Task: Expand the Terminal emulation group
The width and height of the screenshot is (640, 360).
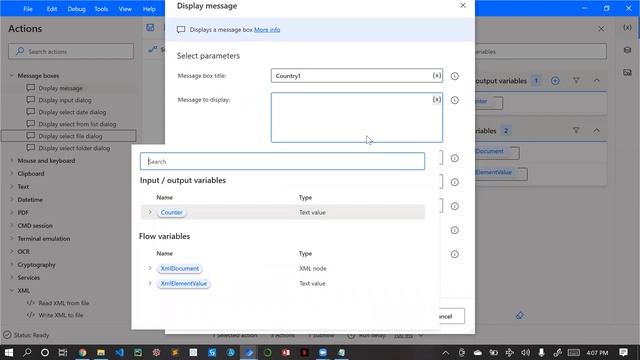Action: (12, 238)
